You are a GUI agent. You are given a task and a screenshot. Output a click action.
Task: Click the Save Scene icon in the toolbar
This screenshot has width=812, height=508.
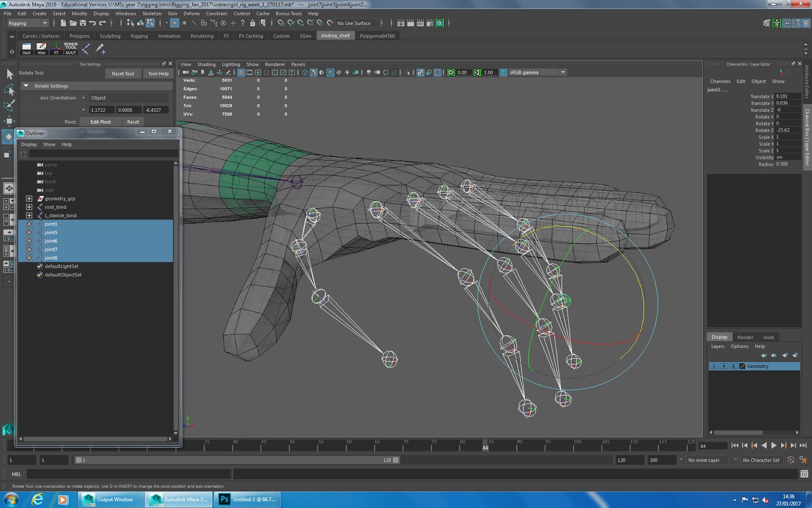(83, 23)
